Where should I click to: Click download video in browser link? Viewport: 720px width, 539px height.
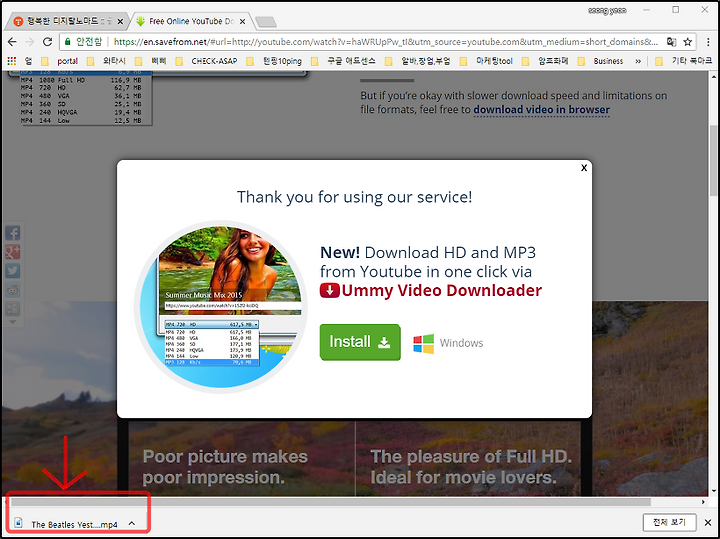point(541,110)
